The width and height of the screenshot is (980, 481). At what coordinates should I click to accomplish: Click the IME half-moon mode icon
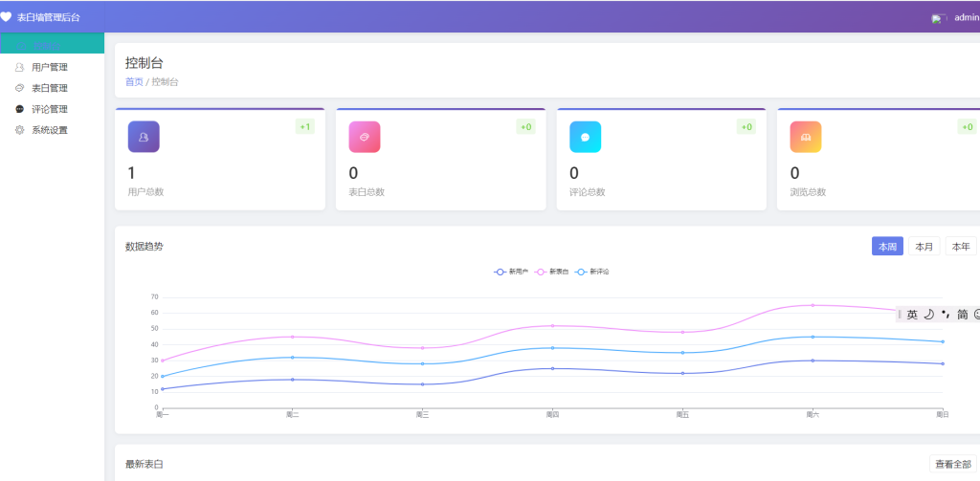(x=928, y=315)
